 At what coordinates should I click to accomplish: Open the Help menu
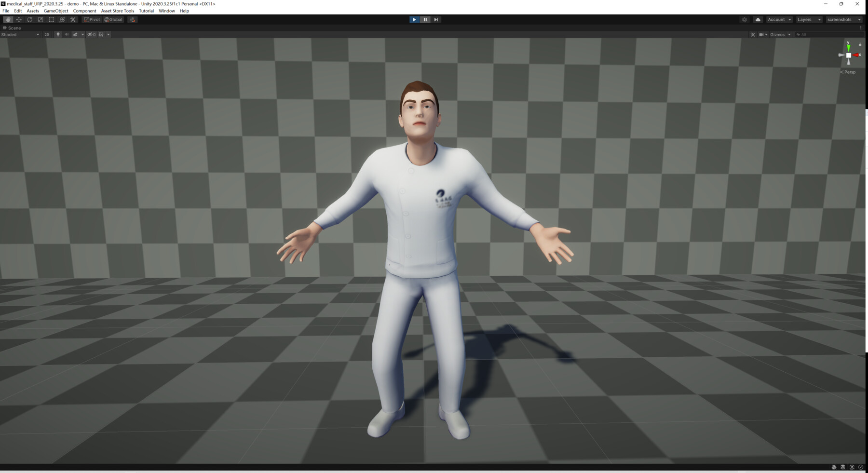tap(184, 11)
